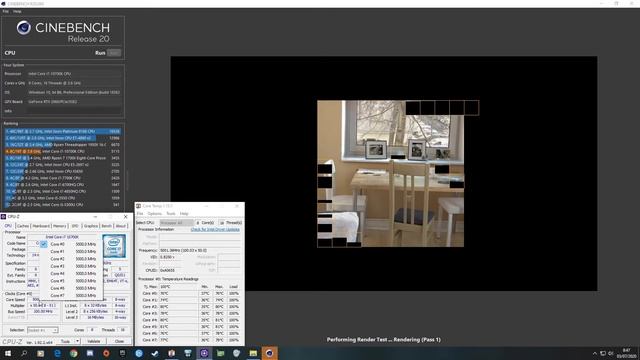
Task: Click the Info input field in Cinebench
Action: (74, 111)
